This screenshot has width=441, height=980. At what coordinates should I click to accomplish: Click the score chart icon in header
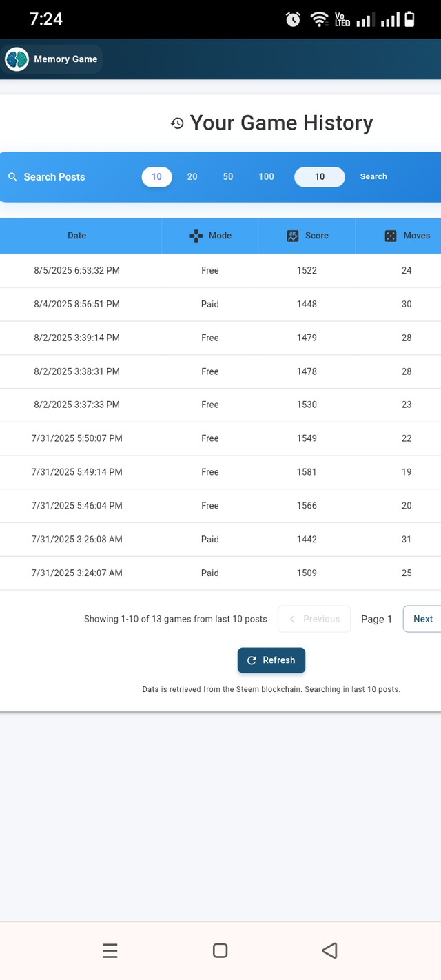point(293,236)
